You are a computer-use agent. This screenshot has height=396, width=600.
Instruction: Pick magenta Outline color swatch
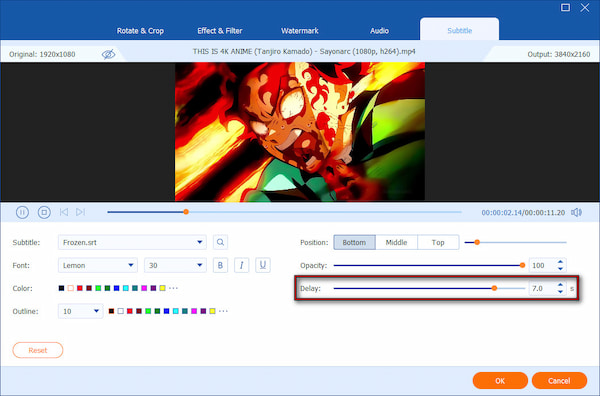pos(194,311)
